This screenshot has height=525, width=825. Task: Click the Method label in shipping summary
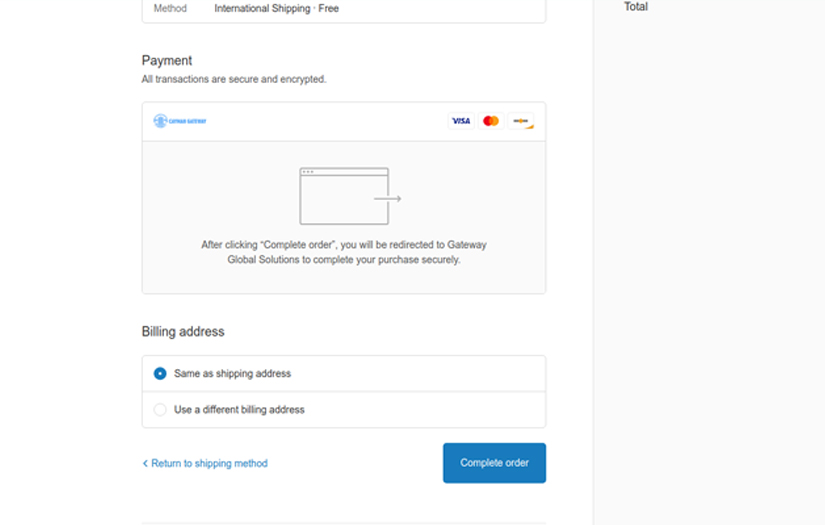point(170,8)
